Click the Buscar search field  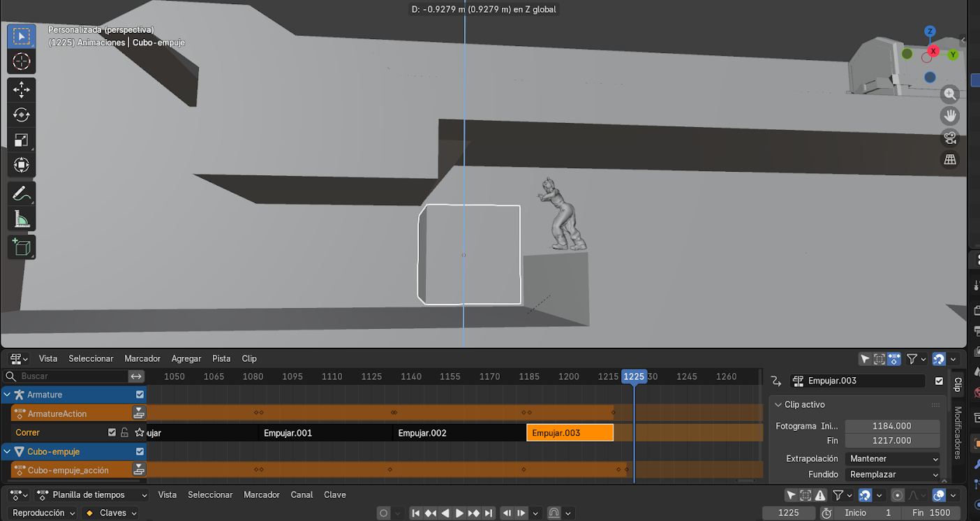pos(70,376)
